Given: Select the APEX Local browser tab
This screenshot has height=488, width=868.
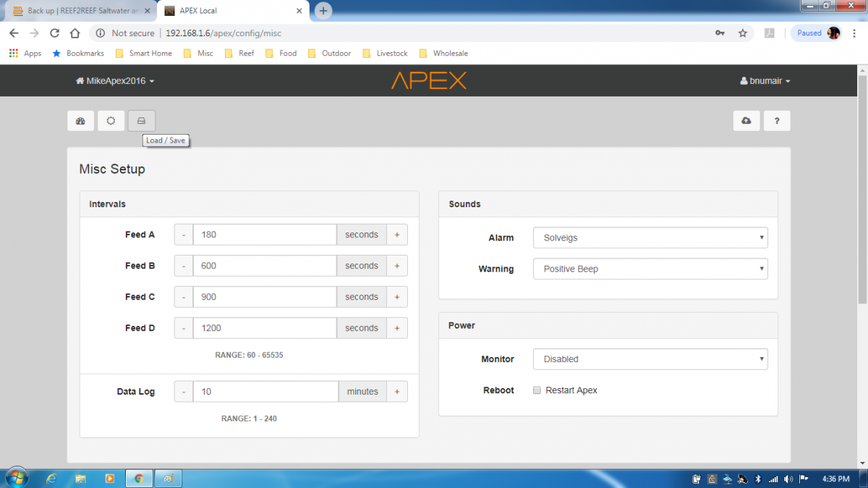Looking at the screenshot, I should point(231,11).
